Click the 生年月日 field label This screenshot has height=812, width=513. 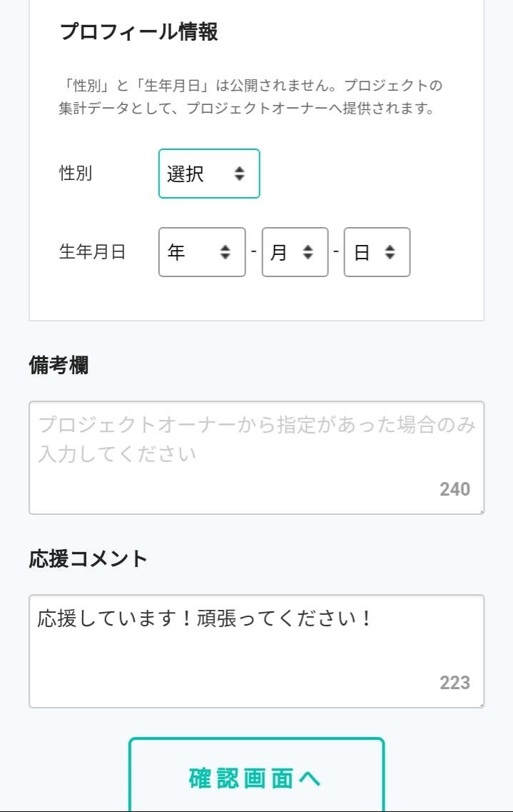coord(93,252)
